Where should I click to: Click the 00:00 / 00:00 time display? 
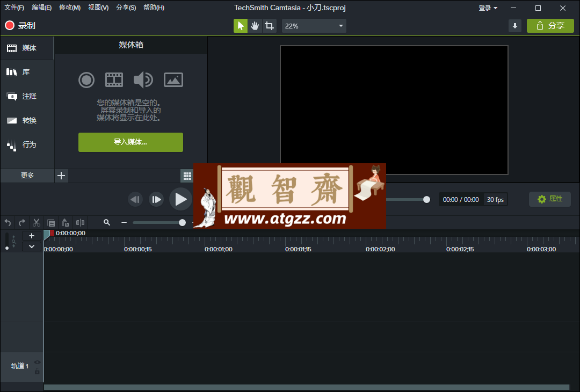(461, 200)
